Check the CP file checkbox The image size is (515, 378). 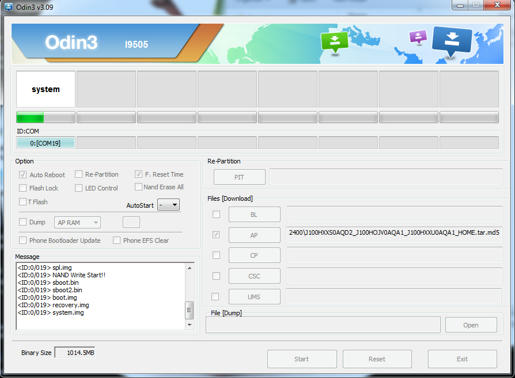pyautogui.click(x=216, y=255)
